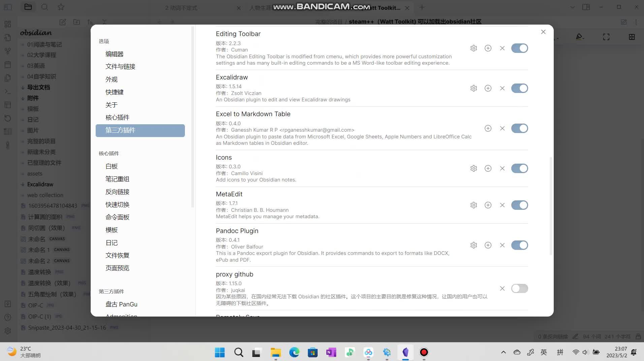Uninstall Excel to Markdown Table plugin
Image resolution: width=644 pixels, height=361 pixels.
click(502, 128)
